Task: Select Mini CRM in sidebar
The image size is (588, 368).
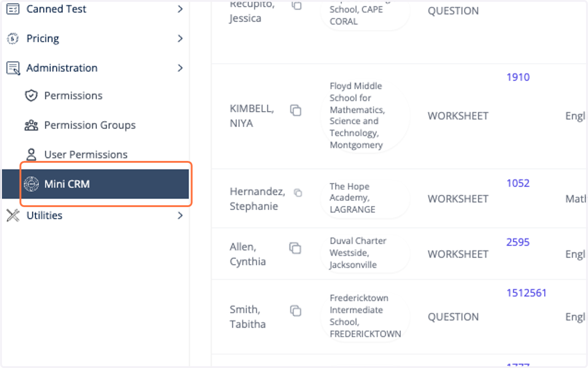Action: point(96,184)
